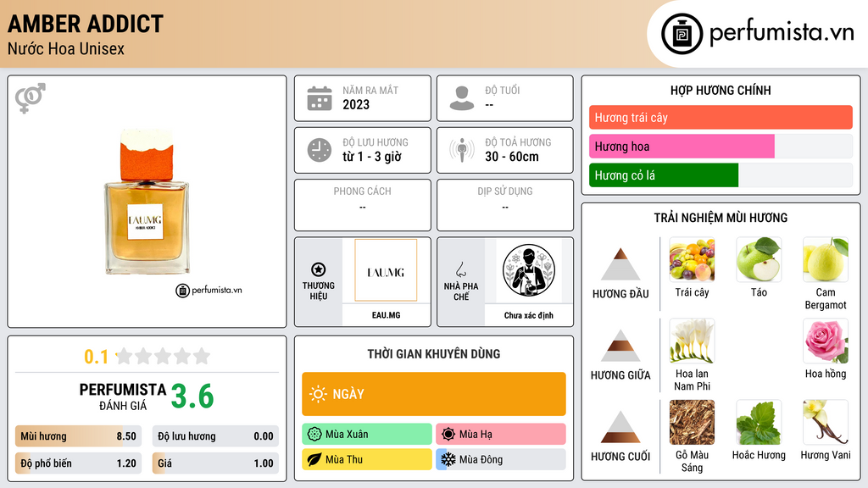868x488 pixels.
Task: Click the calendar icon for release year
Action: [320, 98]
